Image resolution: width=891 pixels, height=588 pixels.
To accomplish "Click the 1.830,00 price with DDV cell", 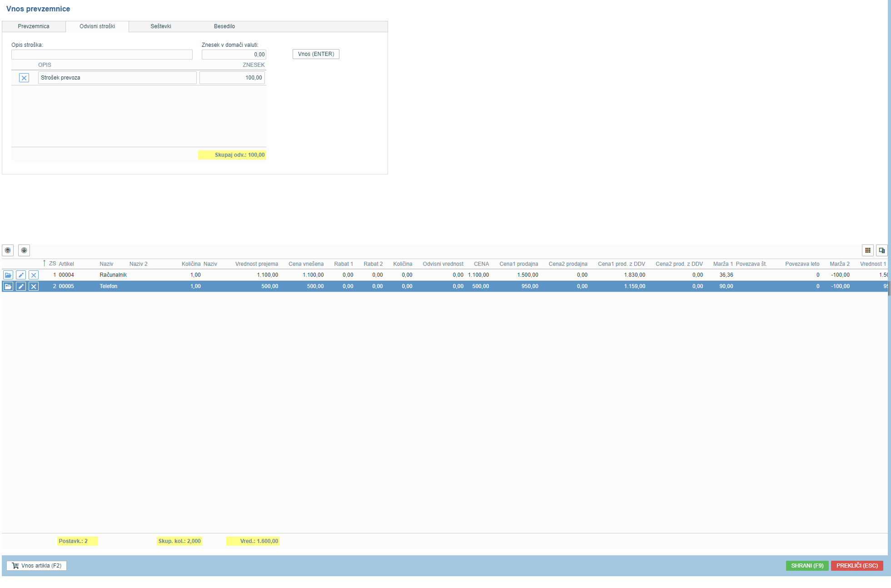I will (x=634, y=275).
